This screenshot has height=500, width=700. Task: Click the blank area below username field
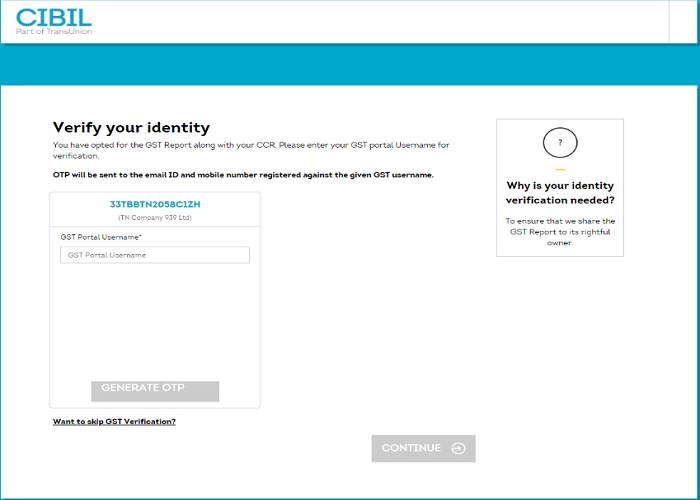154,320
